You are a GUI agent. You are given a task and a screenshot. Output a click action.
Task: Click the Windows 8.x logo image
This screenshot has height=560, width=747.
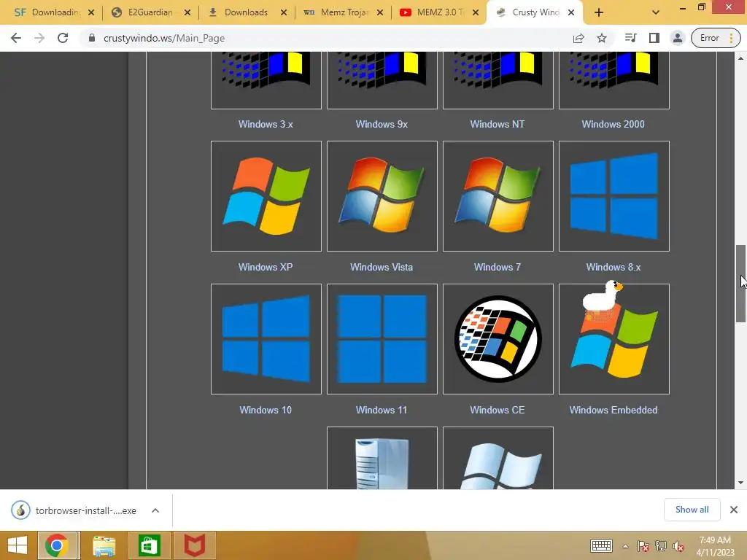coord(614,195)
